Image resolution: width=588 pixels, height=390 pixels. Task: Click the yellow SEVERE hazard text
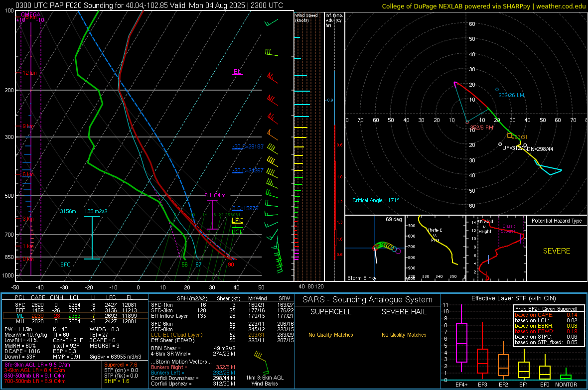coord(557,251)
